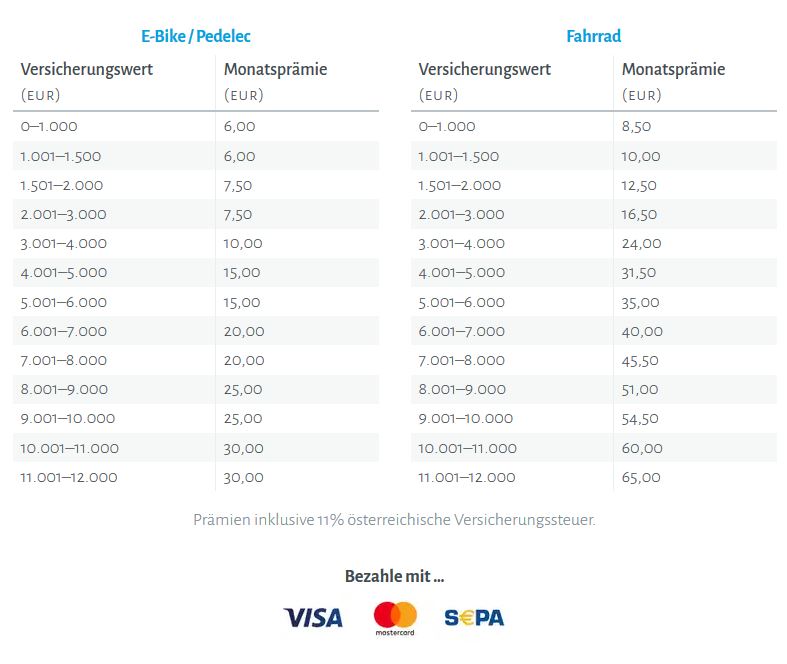Select the Fahrrad table heading
Screen dimensions: 787x664
point(593,36)
